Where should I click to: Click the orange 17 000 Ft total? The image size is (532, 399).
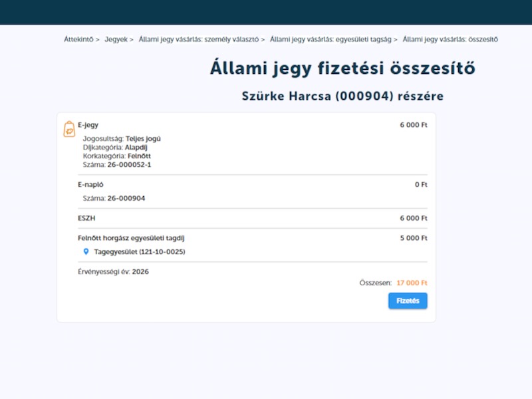click(x=412, y=283)
